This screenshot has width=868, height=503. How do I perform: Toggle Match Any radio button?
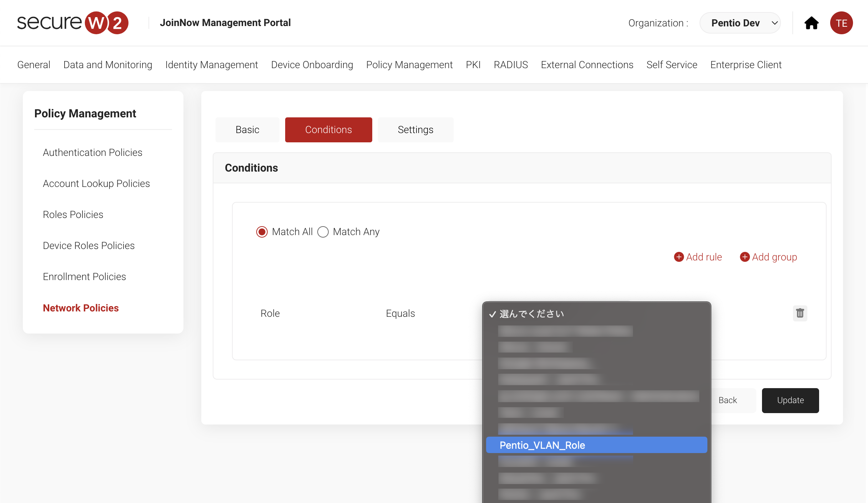(323, 232)
